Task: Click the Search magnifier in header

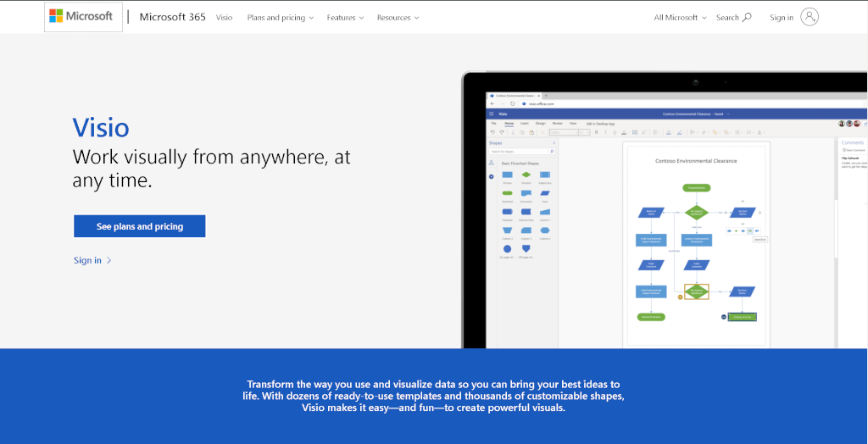Action: click(x=747, y=17)
